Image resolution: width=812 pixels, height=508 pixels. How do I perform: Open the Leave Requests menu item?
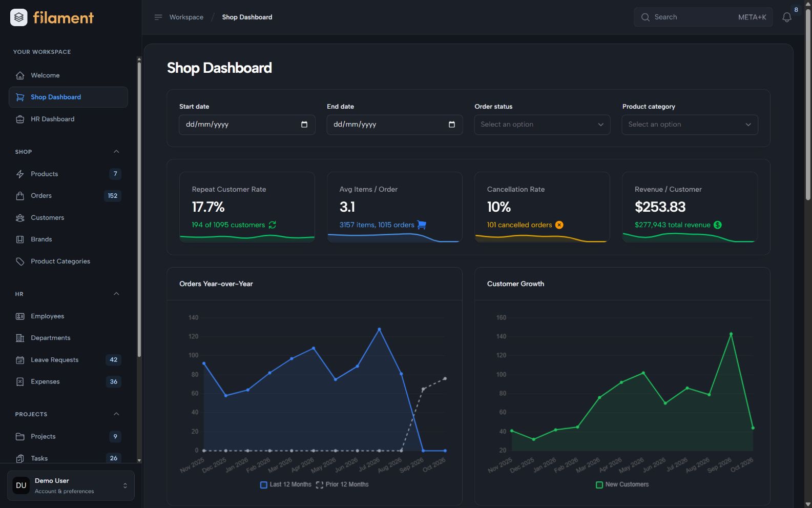pyautogui.click(x=68, y=360)
